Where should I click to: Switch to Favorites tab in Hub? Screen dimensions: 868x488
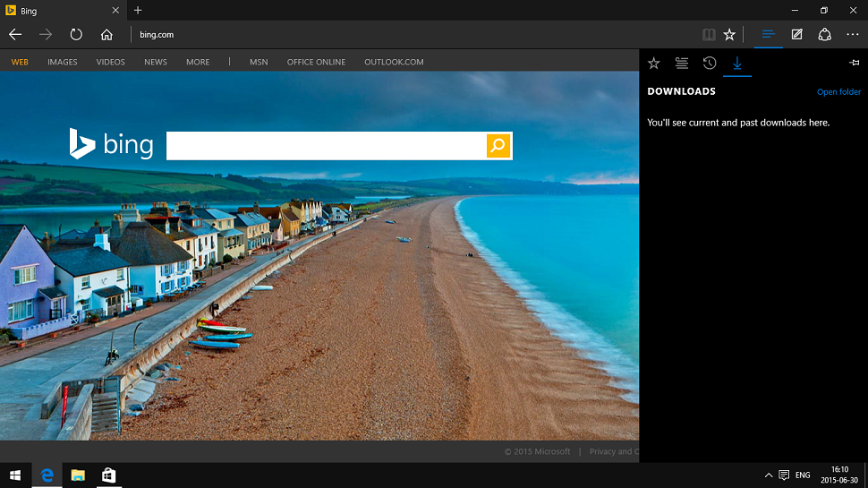point(654,63)
